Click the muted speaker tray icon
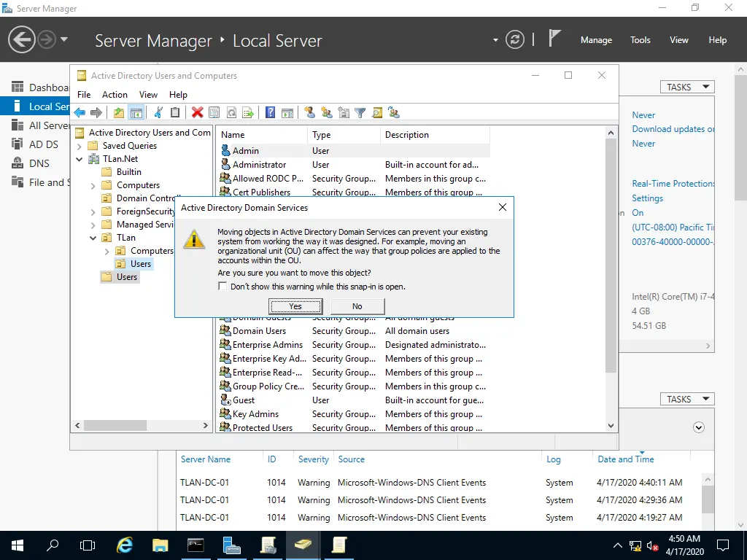 click(652, 545)
